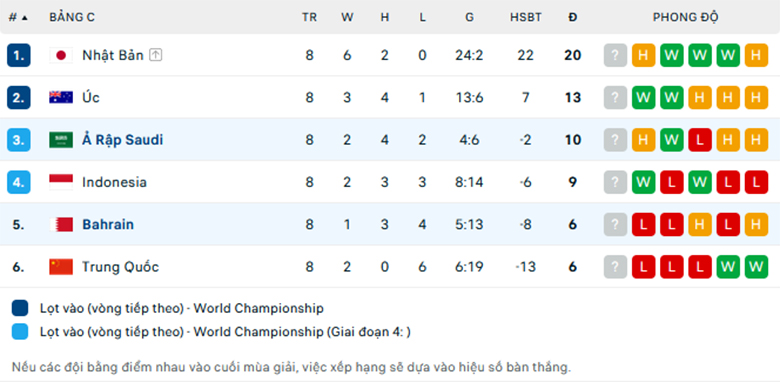Click the promotion arrow icon next to Nhật Bản
This screenshot has height=382, width=780.
pos(156,55)
